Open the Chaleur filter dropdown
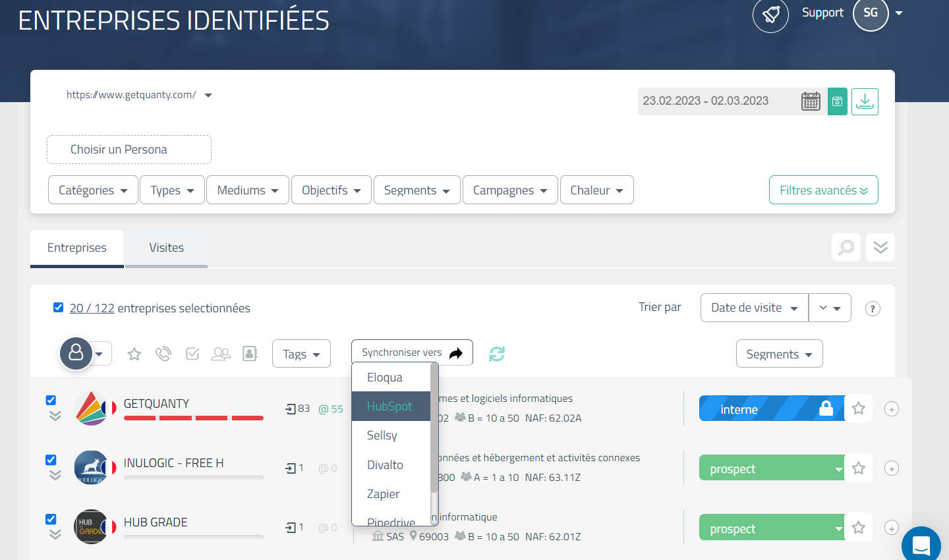Screen dimensions: 949x560 pos(597,190)
